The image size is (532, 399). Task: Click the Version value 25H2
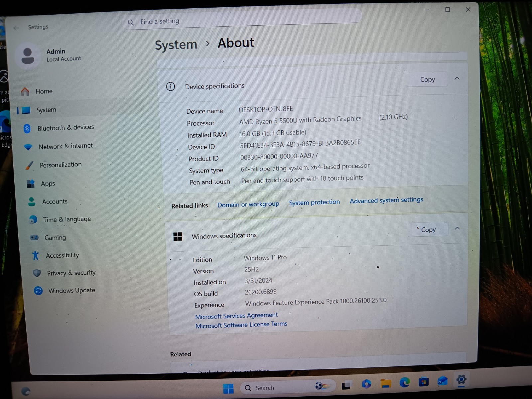(251, 270)
